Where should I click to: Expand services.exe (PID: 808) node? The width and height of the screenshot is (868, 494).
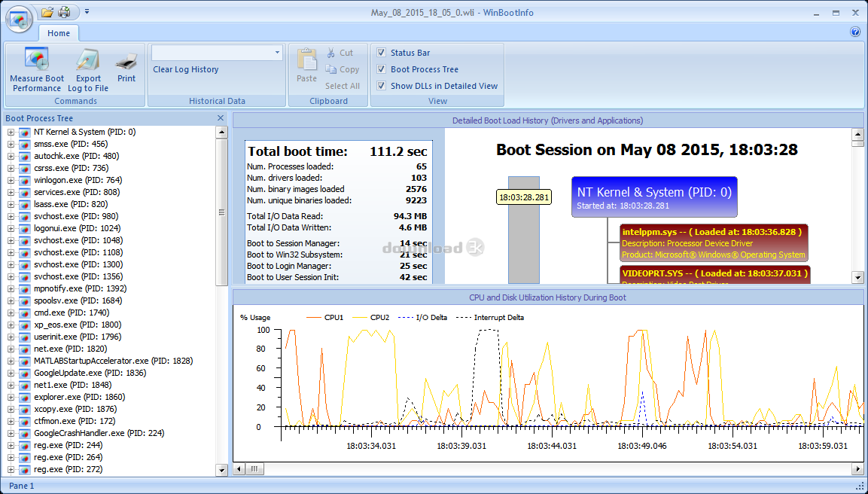(11, 192)
